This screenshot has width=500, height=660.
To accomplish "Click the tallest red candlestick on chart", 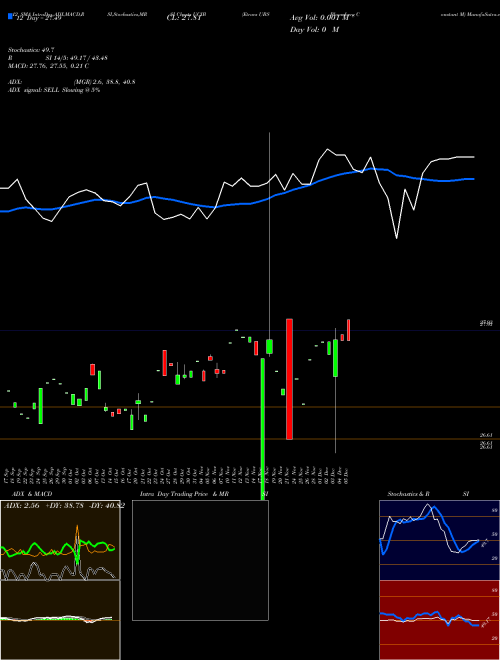I will tap(289, 379).
